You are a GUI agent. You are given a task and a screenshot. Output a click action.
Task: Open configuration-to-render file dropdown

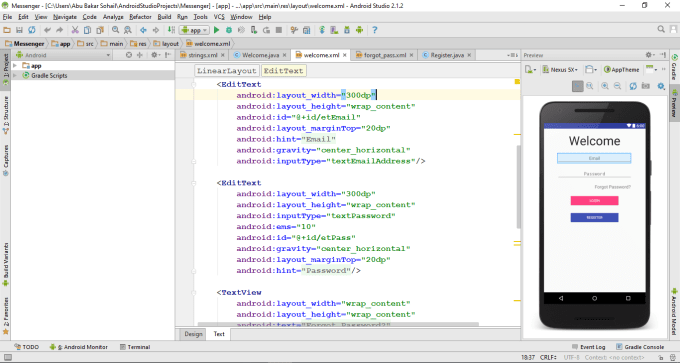pyautogui.click(x=530, y=69)
